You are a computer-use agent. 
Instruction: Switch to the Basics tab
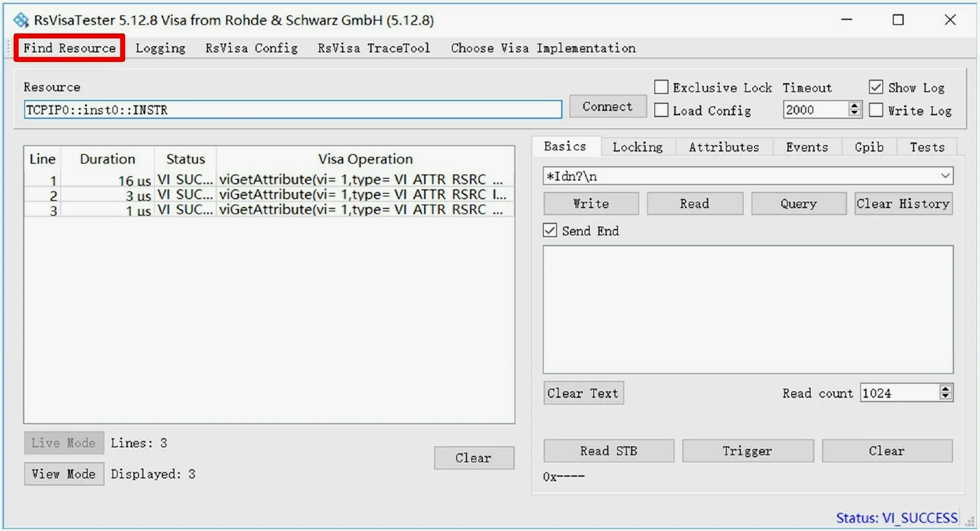[565, 147]
